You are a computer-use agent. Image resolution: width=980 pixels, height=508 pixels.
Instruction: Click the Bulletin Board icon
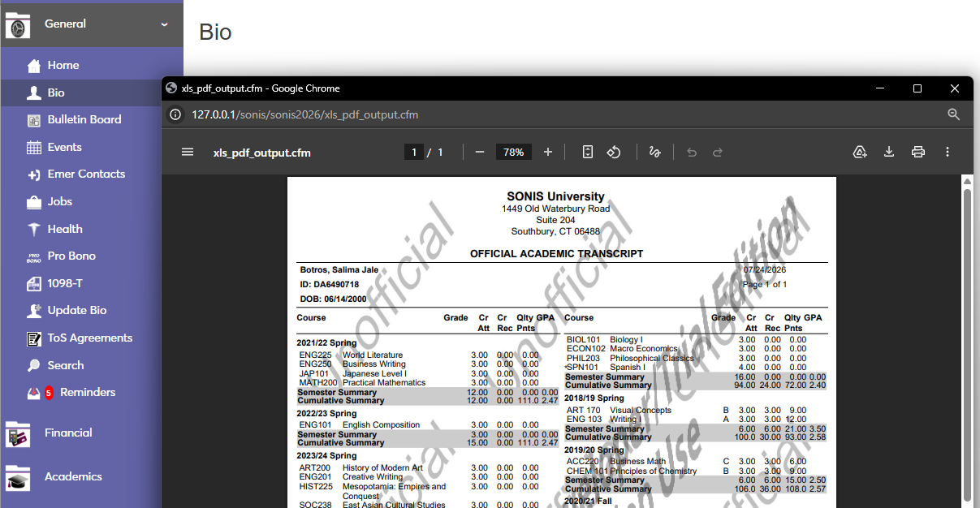pyautogui.click(x=34, y=120)
